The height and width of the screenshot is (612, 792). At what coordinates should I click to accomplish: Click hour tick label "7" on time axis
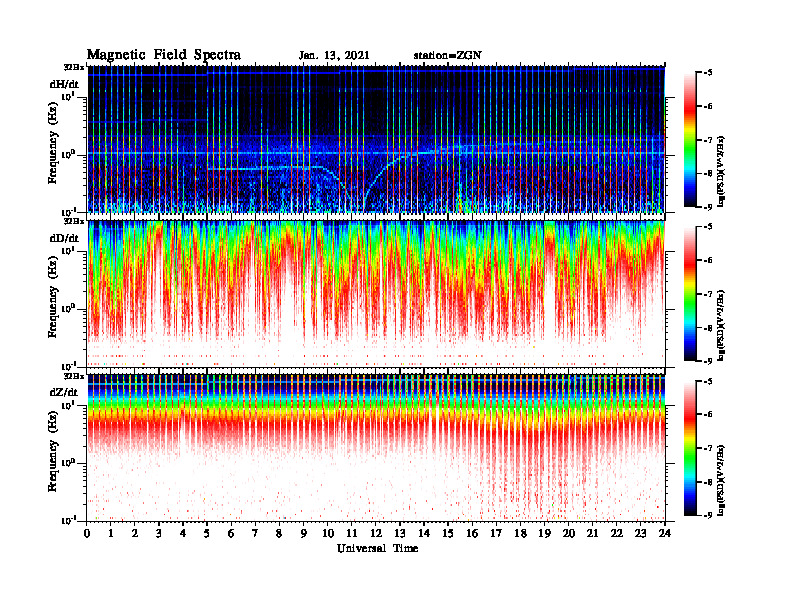255,533
